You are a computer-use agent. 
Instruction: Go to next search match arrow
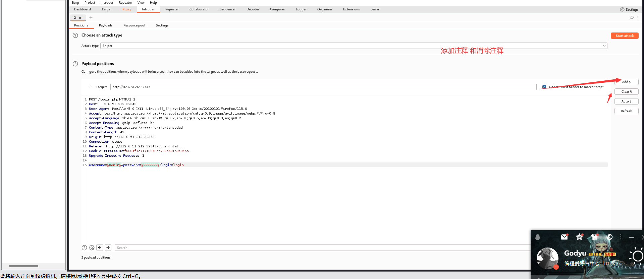tap(108, 248)
